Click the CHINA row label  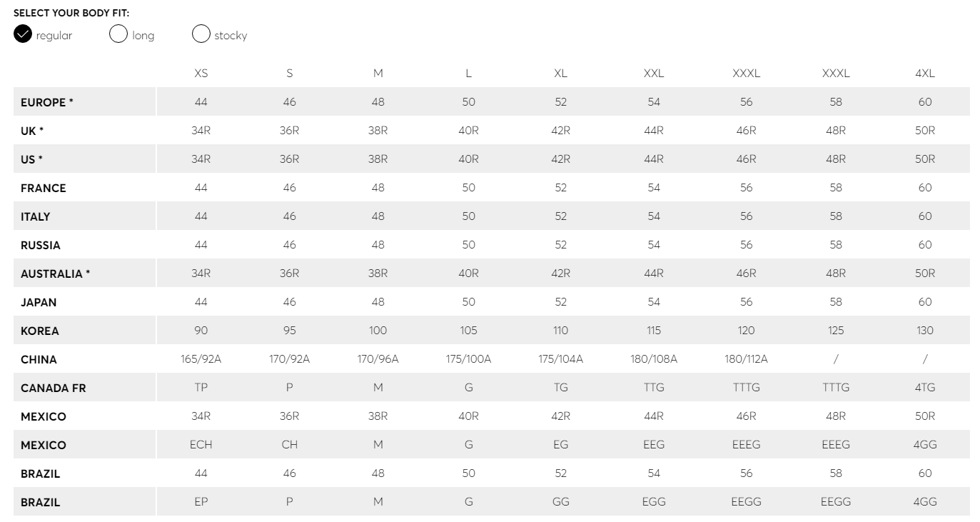click(x=39, y=359)
